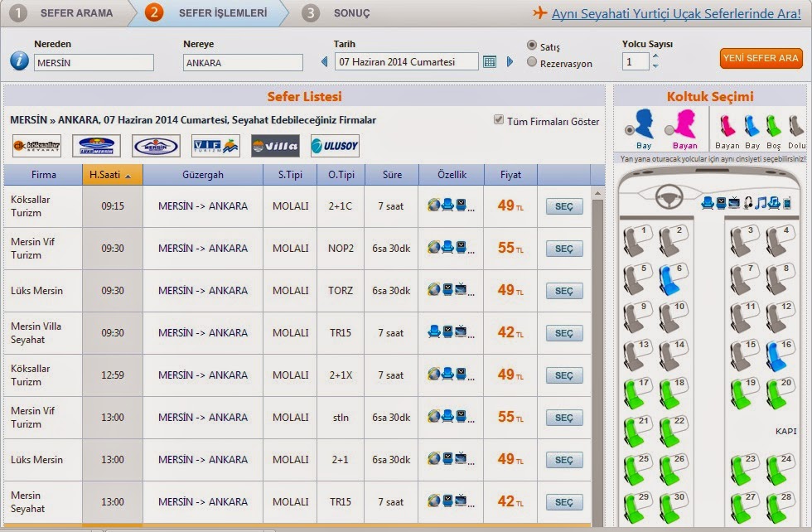Select Köksallar Turizm 09:15 trip with SEÇ
812x532 pixels.
(x=564, y=206)
